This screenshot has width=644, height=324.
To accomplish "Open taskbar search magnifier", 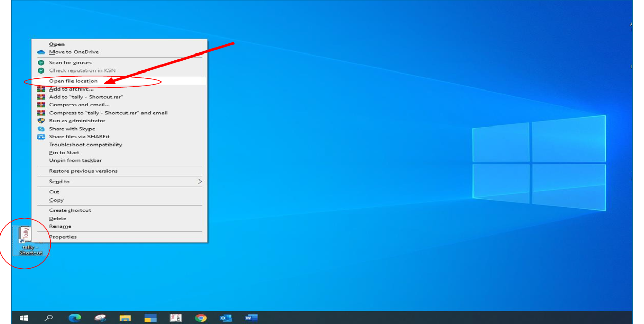I will [49, 318].
